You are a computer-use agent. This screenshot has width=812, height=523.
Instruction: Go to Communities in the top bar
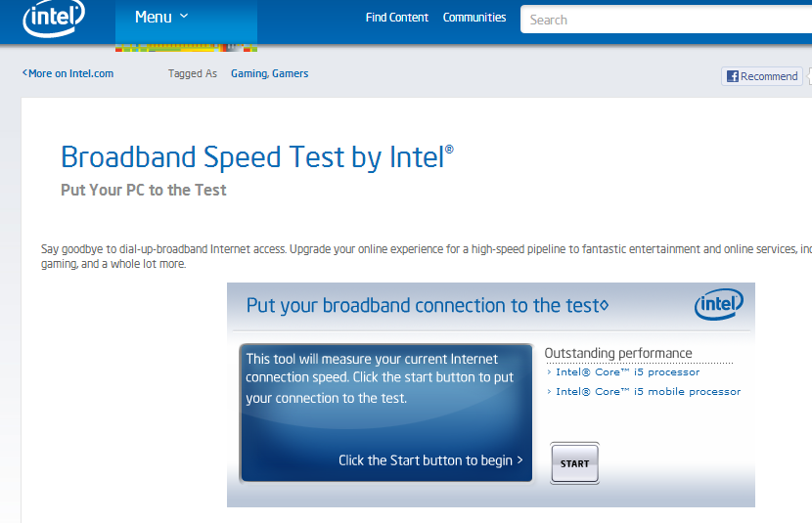474,18
